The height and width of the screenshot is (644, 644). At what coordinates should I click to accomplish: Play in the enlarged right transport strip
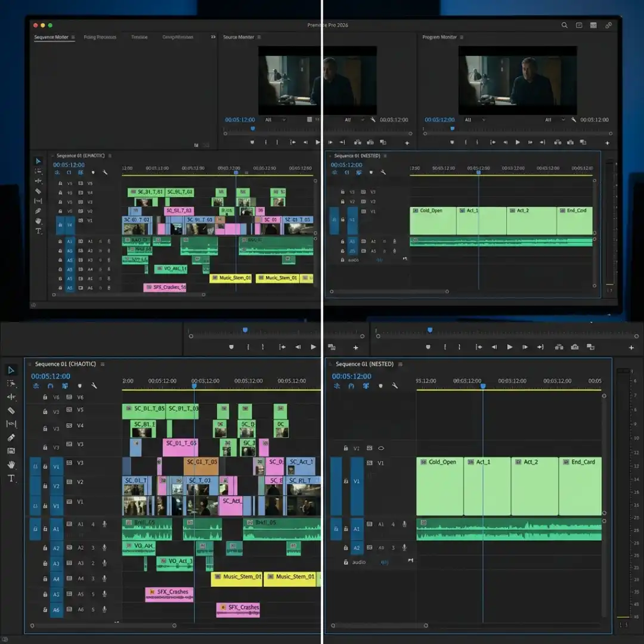[510, 347]
